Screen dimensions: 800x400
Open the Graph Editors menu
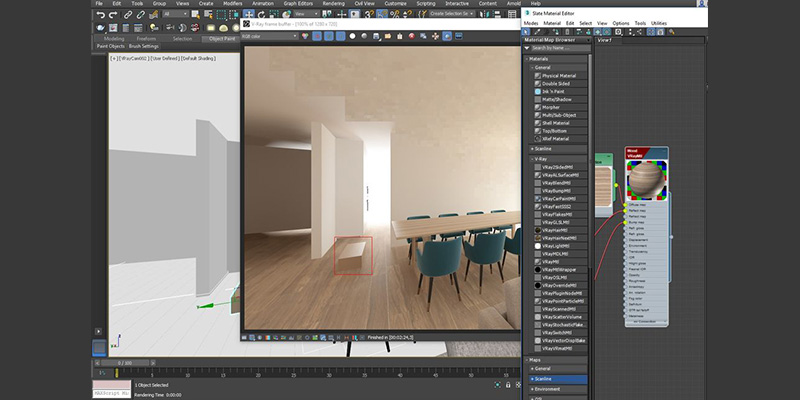click(298, 3)
